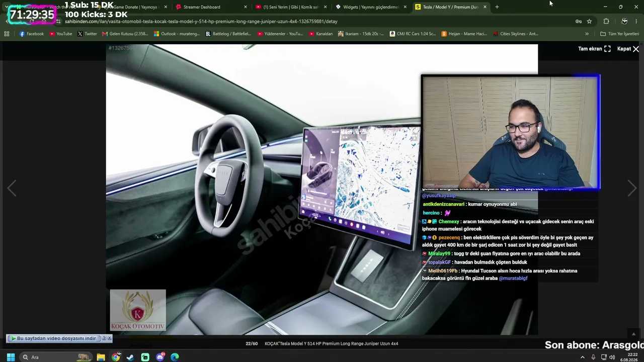
Task: Close the Seni Yerim Gibi tab
Action: tap(325, 7)
